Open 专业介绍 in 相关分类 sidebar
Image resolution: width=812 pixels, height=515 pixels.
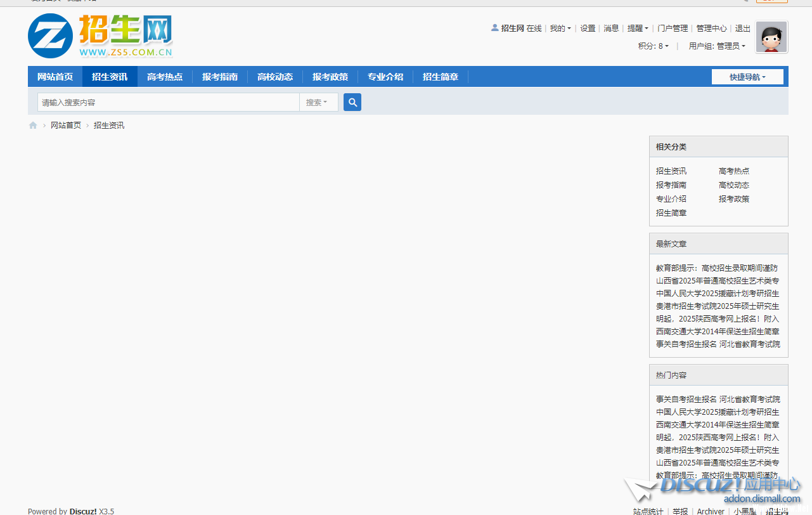671,199
